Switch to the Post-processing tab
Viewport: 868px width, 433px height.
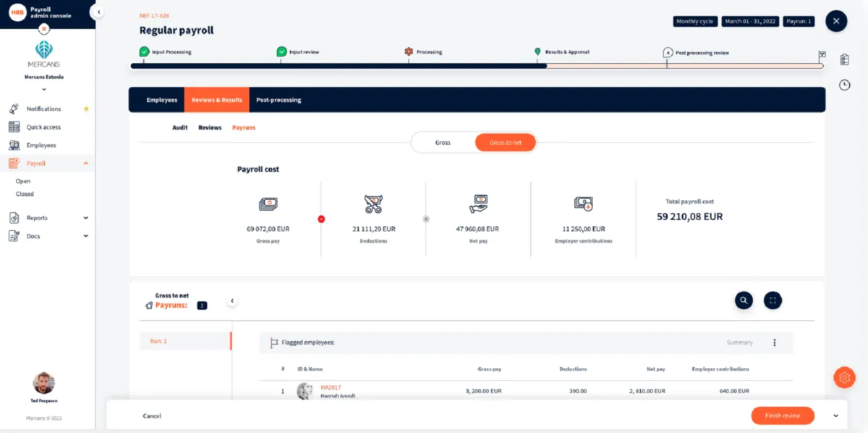[278, 100]
